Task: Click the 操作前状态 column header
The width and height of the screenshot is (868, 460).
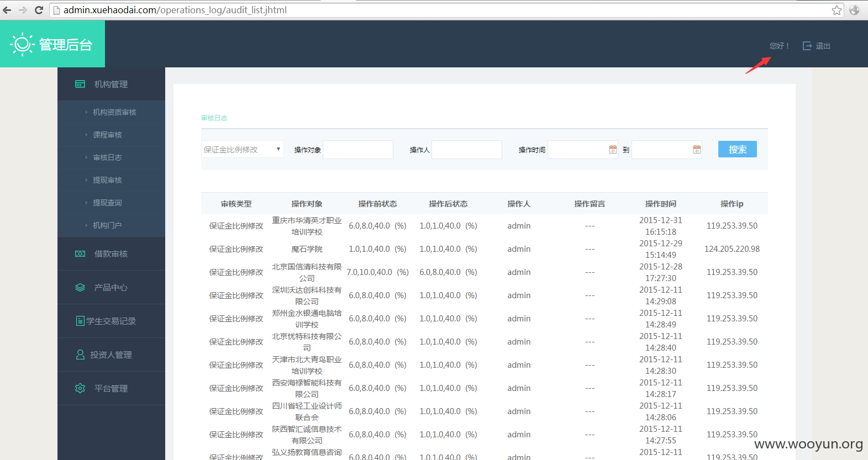Action: pyautogui.click(x=378, y=204)
